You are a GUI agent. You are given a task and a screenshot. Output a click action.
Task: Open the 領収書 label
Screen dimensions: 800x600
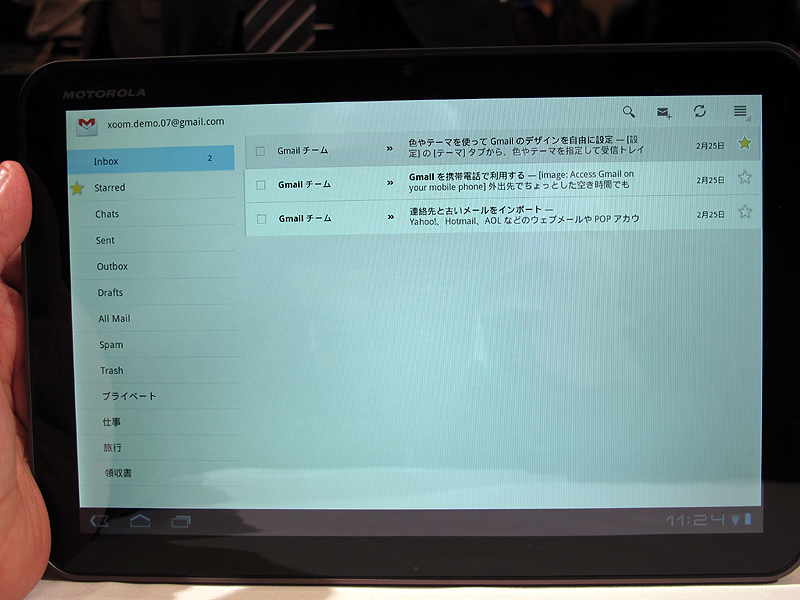[x=160, y=473]
